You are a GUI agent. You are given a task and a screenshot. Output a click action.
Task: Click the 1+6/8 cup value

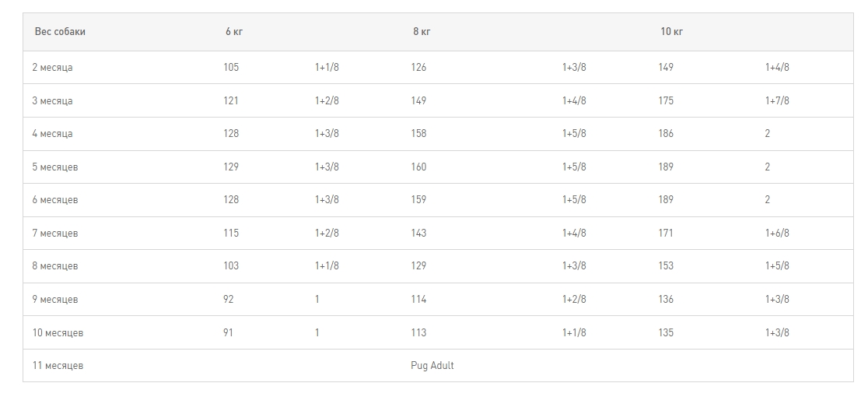[776, 234]
